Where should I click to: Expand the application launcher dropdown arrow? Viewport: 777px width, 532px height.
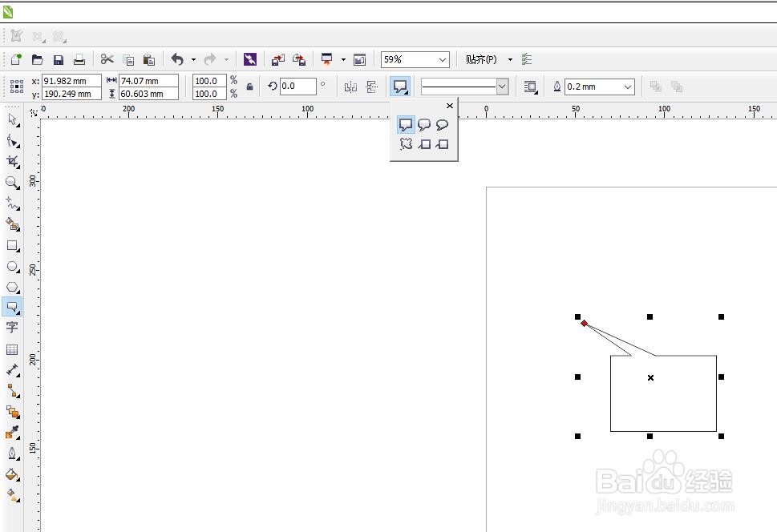click(x=343, y=60)
